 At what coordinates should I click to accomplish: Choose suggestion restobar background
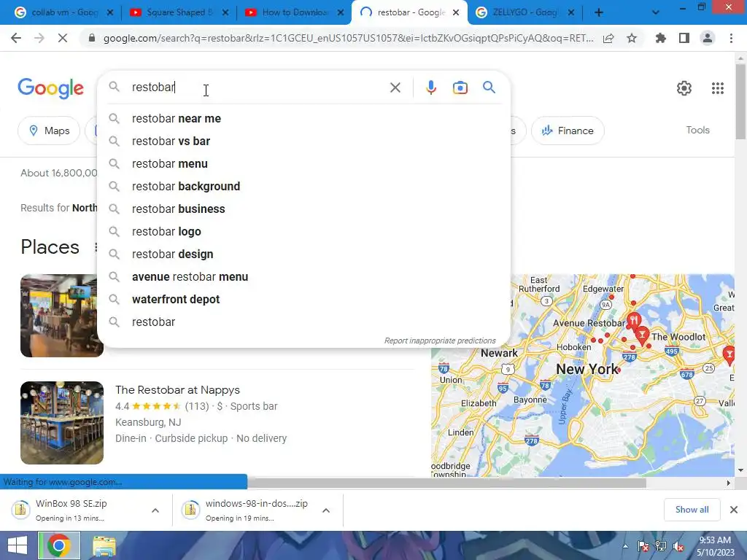coord(303,186)
